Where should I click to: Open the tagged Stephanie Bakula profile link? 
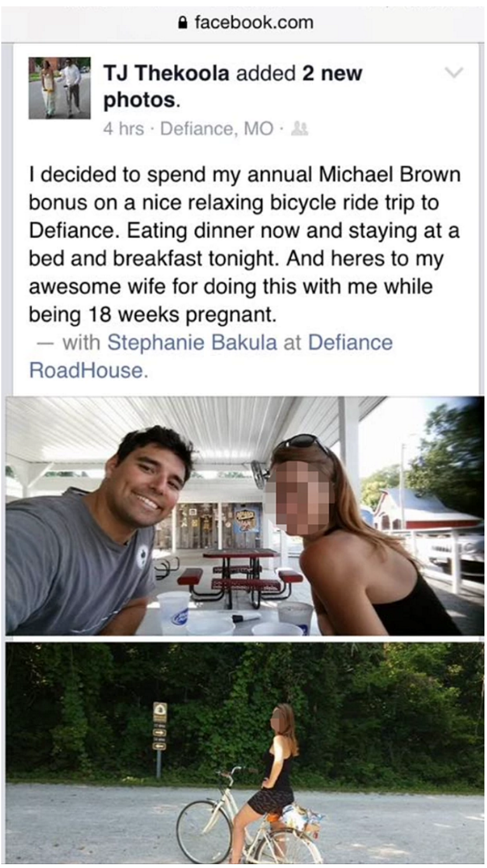click(x=192, y=343)
